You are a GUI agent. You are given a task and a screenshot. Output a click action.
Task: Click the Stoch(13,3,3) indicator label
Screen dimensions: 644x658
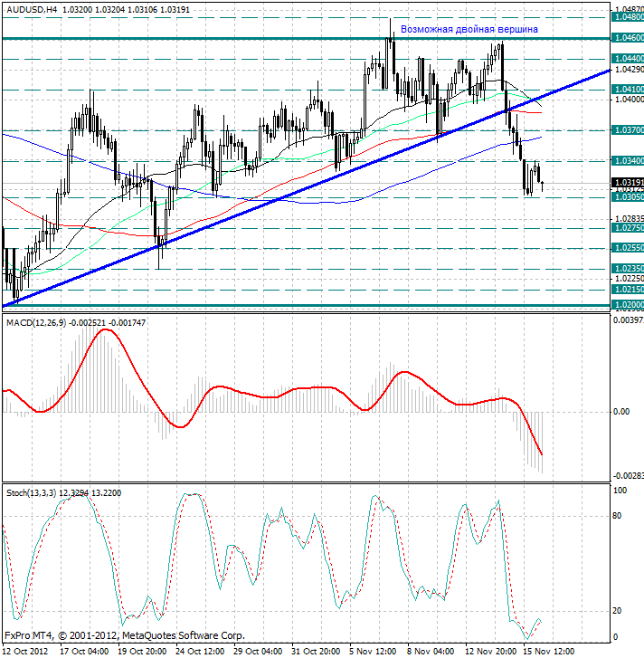(31, 493)
